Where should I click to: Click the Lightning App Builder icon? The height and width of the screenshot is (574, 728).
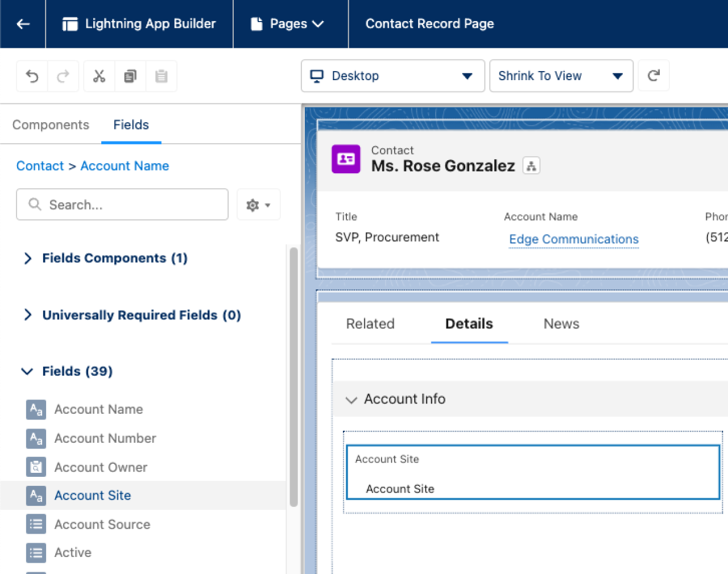tap(70, 24)
